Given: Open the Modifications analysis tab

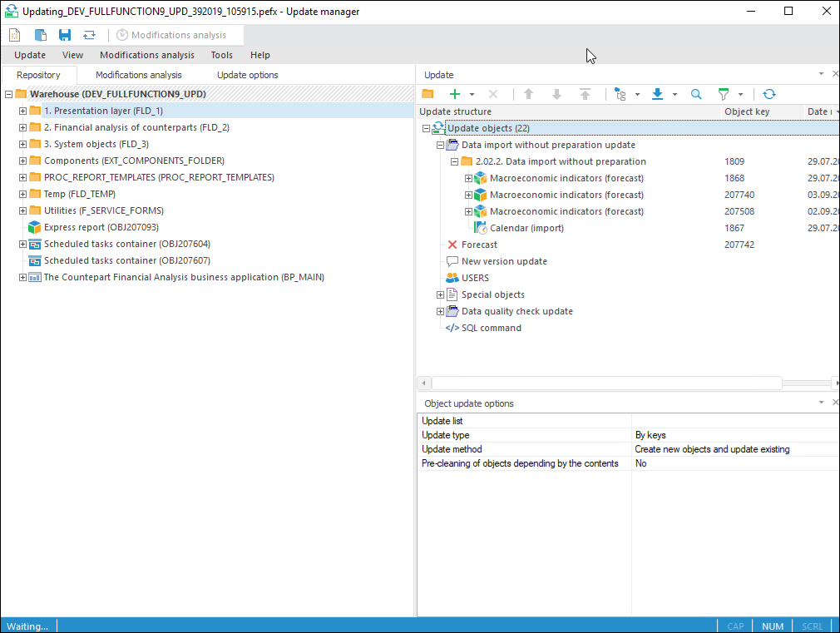Looking at the screenshot, I should tap(138, 75).
